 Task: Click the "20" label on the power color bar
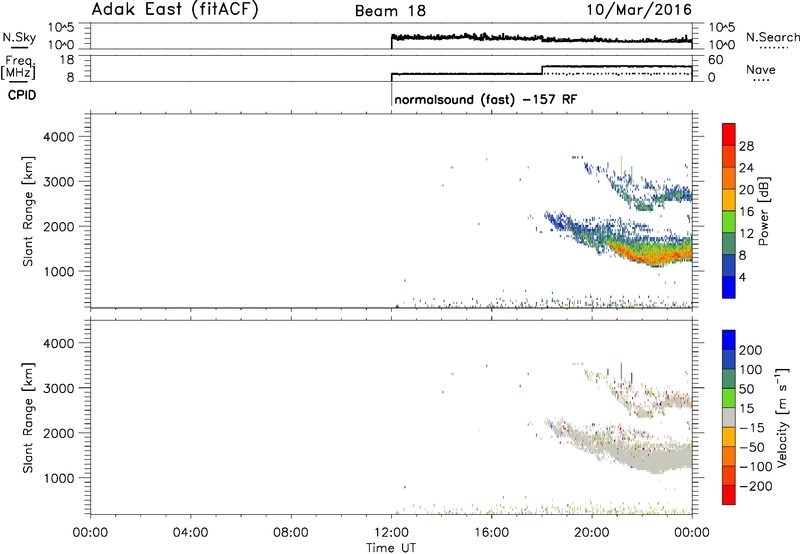point(746,190)
